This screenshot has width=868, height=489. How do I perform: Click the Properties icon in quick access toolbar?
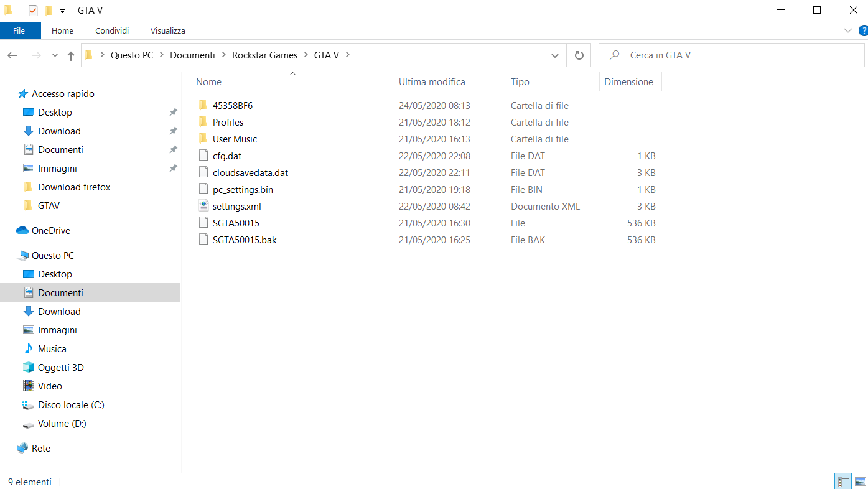pos(33,10)
